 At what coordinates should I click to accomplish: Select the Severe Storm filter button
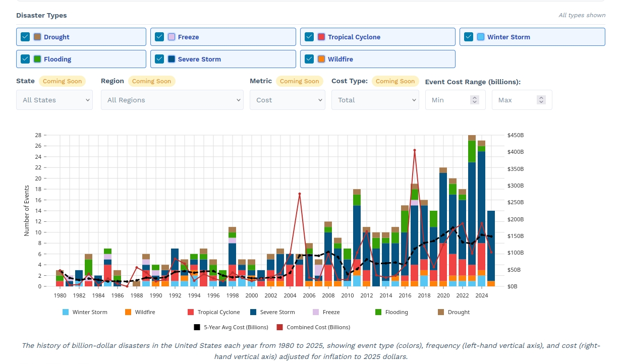tap(222, 59)
